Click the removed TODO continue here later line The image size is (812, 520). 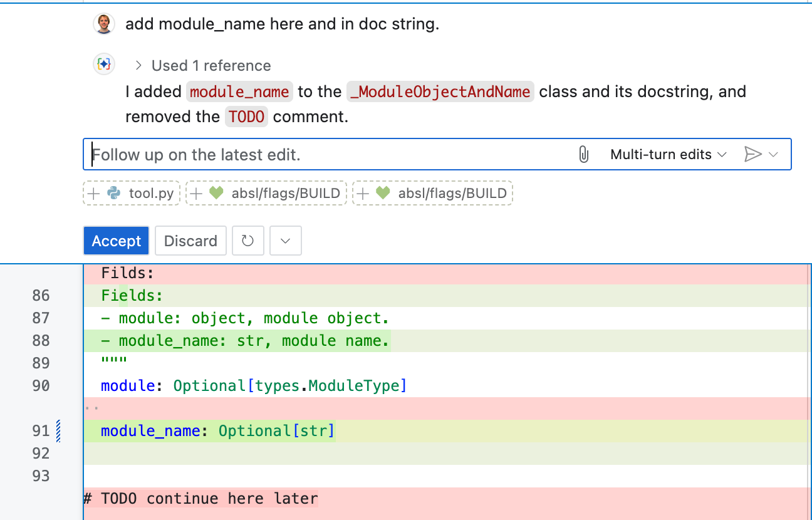200,499
